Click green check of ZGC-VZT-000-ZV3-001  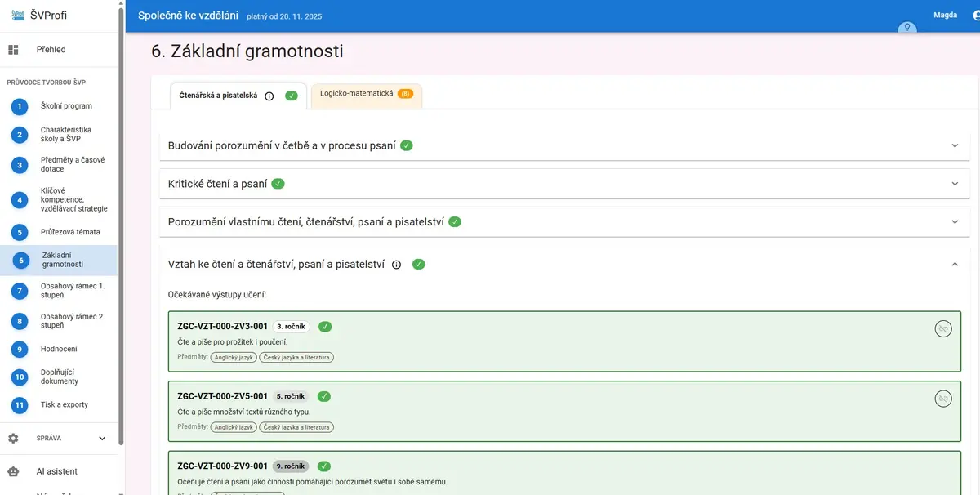(x=325, y=327)
